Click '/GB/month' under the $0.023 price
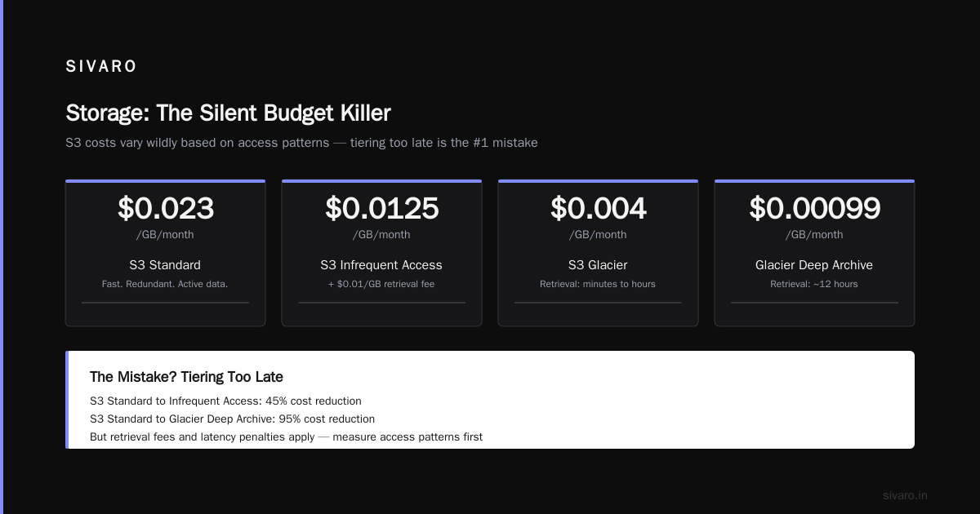Viewport: 980px width, 514px height. coord(165,235)
